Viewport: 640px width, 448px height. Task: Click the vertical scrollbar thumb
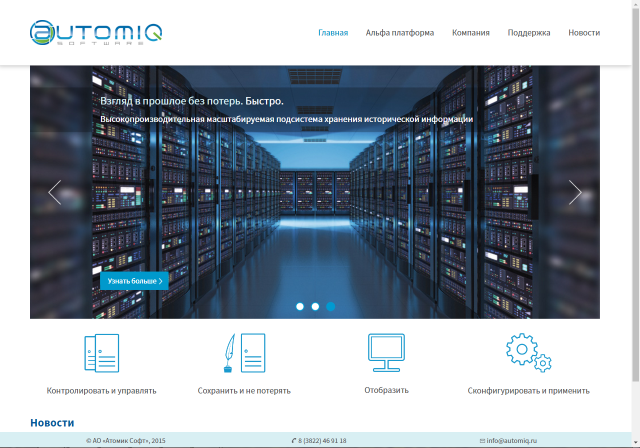(636, 194)
